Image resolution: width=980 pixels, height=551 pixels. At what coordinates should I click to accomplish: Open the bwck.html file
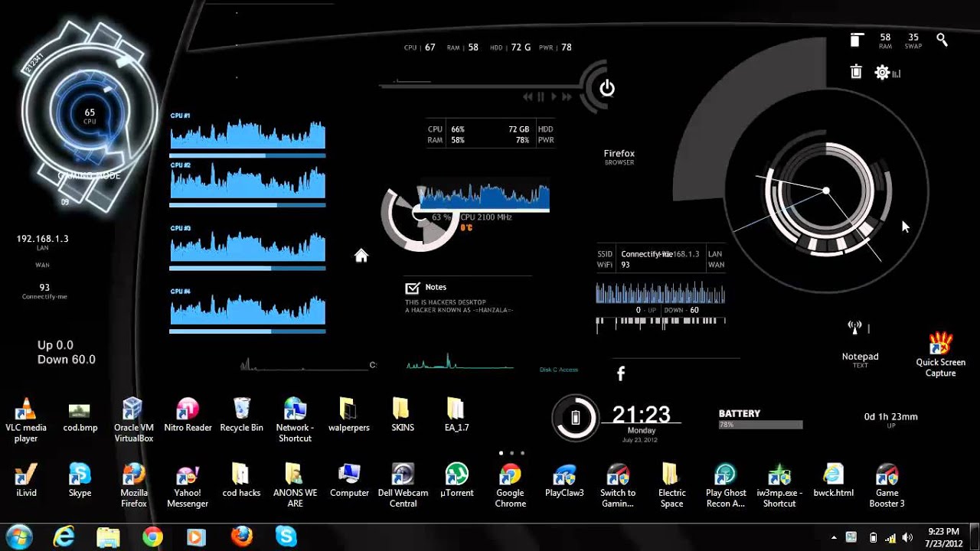pyautogui.click(x=833, y=481)
